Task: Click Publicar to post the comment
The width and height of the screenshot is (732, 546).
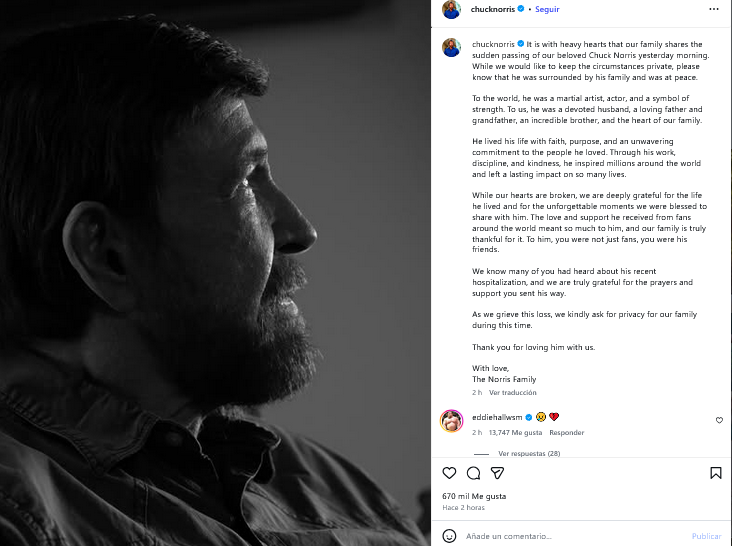Action: (x=706, y=536)
